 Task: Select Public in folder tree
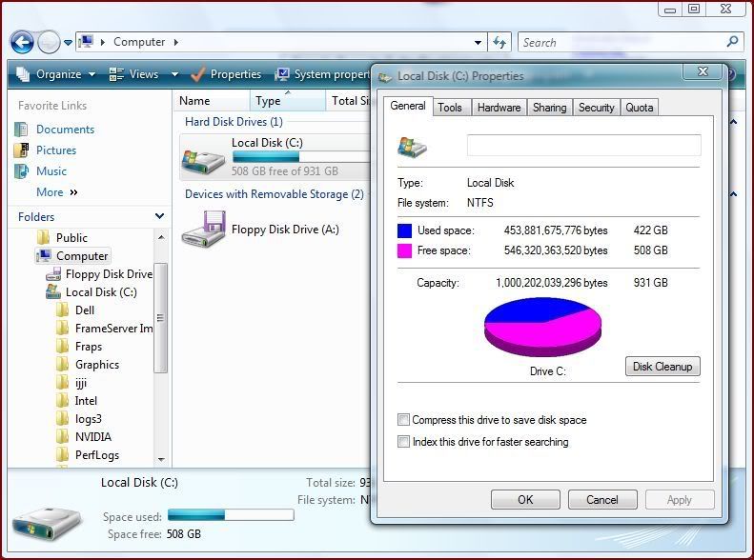point(71,238)
